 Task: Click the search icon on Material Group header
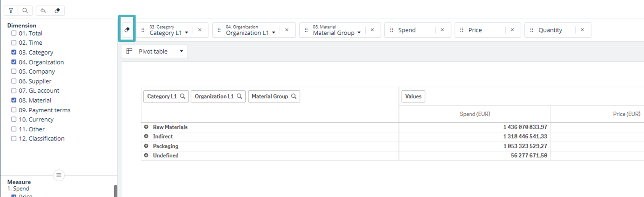point(294,96)
